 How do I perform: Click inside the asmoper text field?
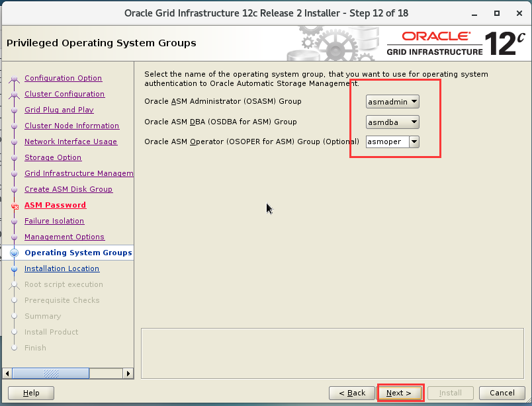coord(388,142)
